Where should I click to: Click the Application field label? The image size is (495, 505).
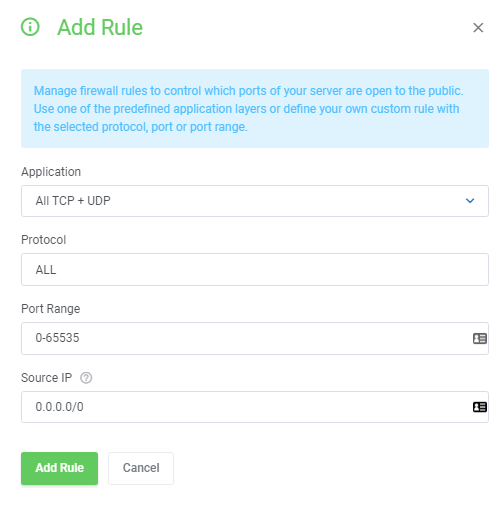pos(51,172)
